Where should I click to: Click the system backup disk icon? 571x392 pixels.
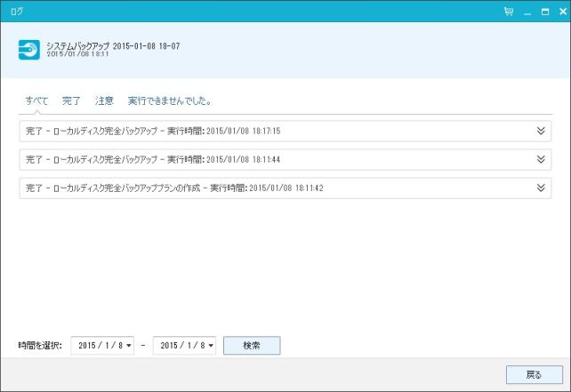tap(29, 50)
